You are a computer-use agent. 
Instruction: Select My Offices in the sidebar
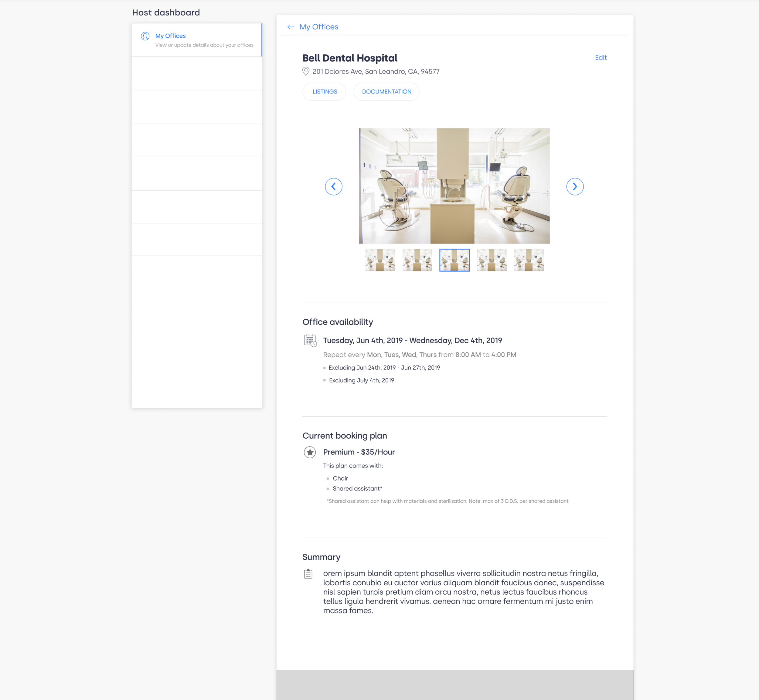click(196, 40)
